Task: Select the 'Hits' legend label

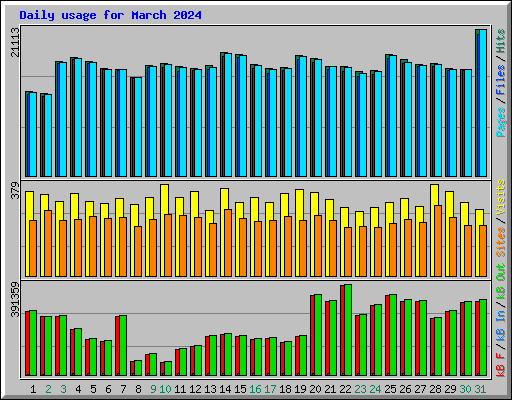Action: click(501, 41)
